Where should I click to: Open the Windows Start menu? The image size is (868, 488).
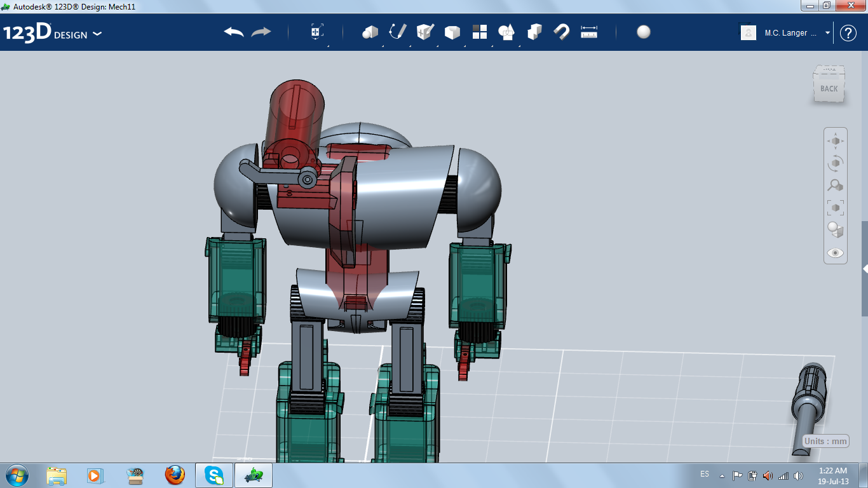click(16, 475)
